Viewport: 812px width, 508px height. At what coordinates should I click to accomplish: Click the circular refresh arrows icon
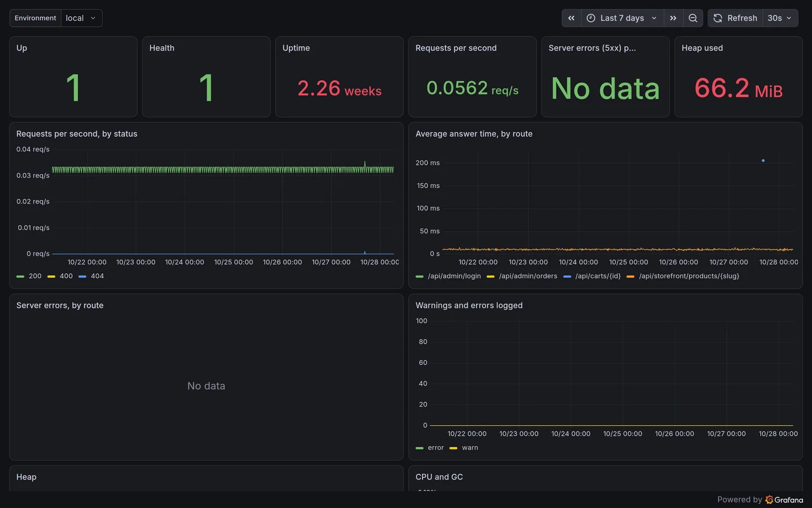click(718, 18)
